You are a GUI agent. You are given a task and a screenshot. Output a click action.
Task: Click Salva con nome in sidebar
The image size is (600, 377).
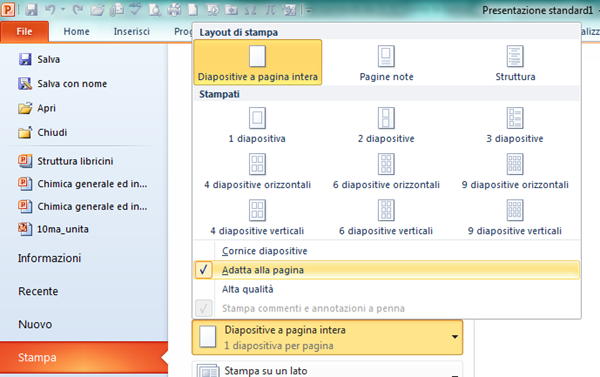pyautogui.click(x=72, y=83)
